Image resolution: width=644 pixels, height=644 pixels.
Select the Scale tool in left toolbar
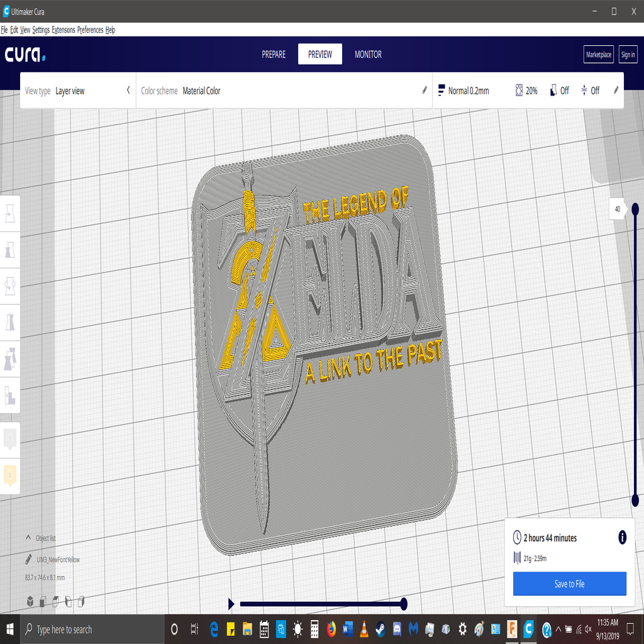click(9, 250)
